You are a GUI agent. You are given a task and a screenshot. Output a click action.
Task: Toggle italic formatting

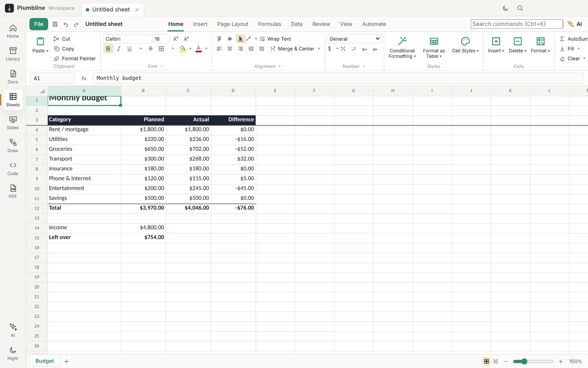point(119,49)
